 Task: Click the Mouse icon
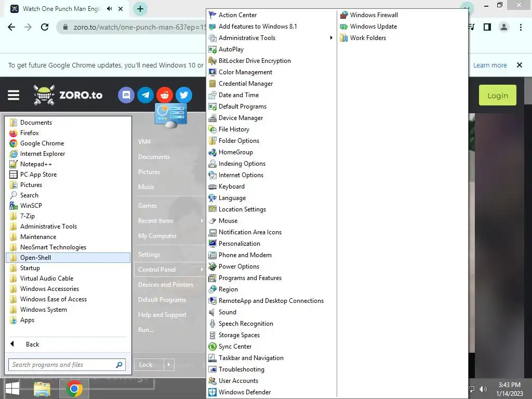[x=212, y=221]
